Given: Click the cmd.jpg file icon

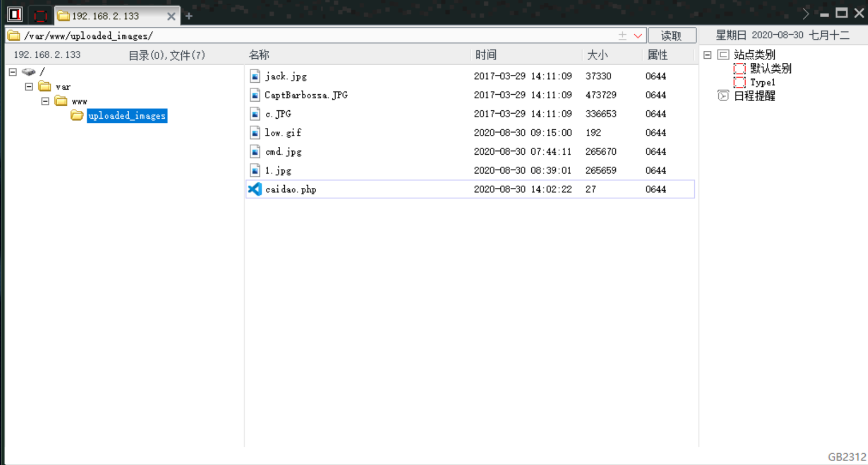Looking at the screenshot, I should pos(255,151).
